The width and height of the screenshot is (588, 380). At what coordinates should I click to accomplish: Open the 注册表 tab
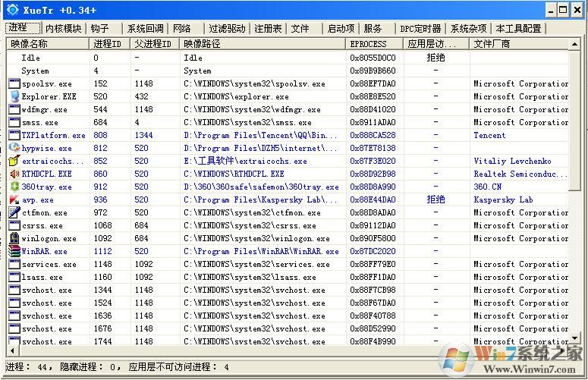tap(268, 29)
